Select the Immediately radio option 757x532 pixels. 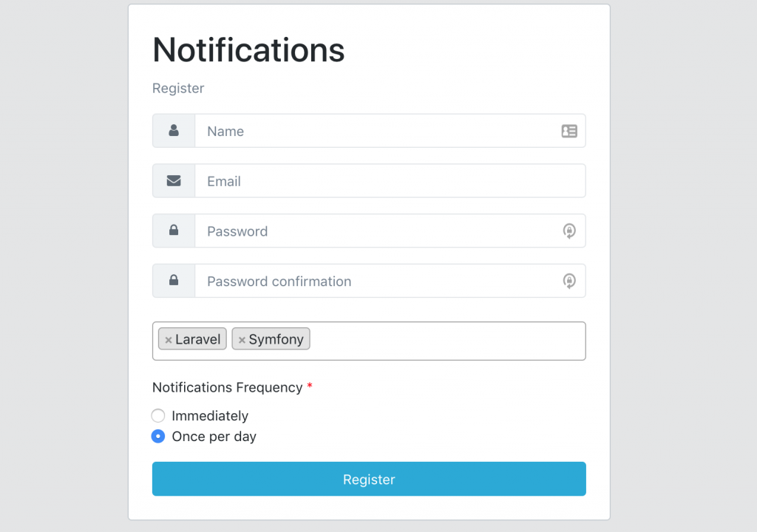click(x=158, y=416)
